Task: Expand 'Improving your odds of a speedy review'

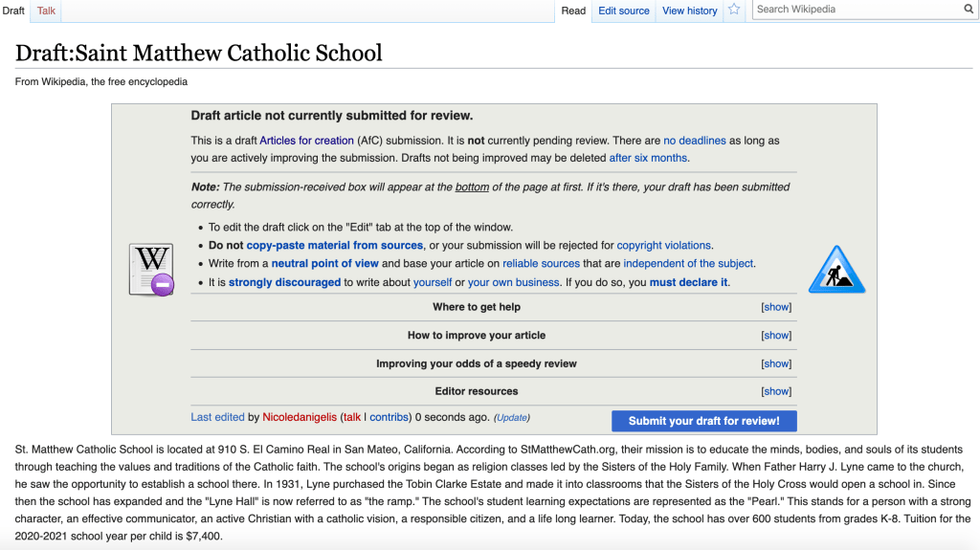Action: click(x=776, y=363)
